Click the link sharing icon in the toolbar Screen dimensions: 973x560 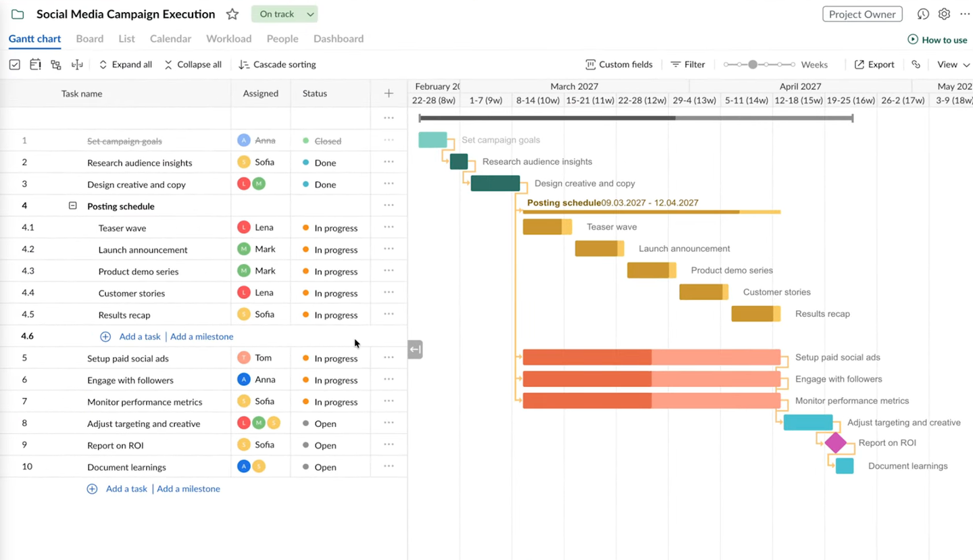point(916,65)
